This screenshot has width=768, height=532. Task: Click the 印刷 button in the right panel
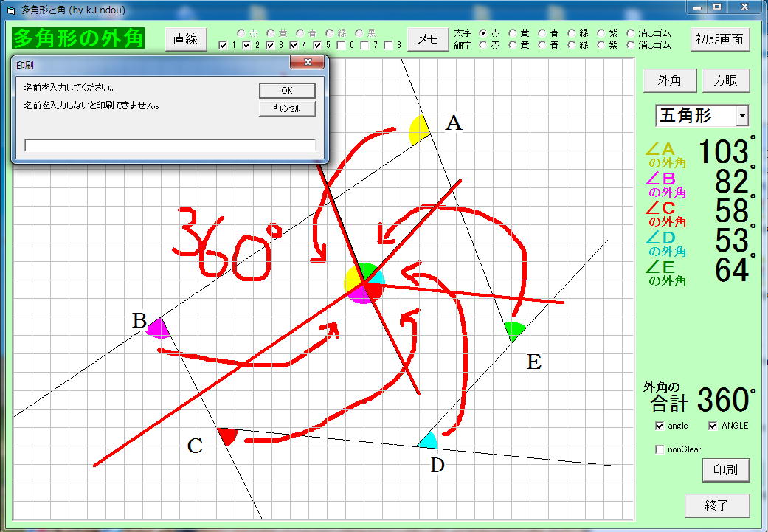(x=726, y=470)
